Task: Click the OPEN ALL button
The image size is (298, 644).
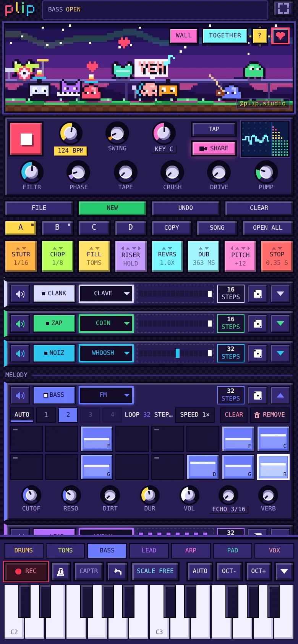Action: [268, 228]
